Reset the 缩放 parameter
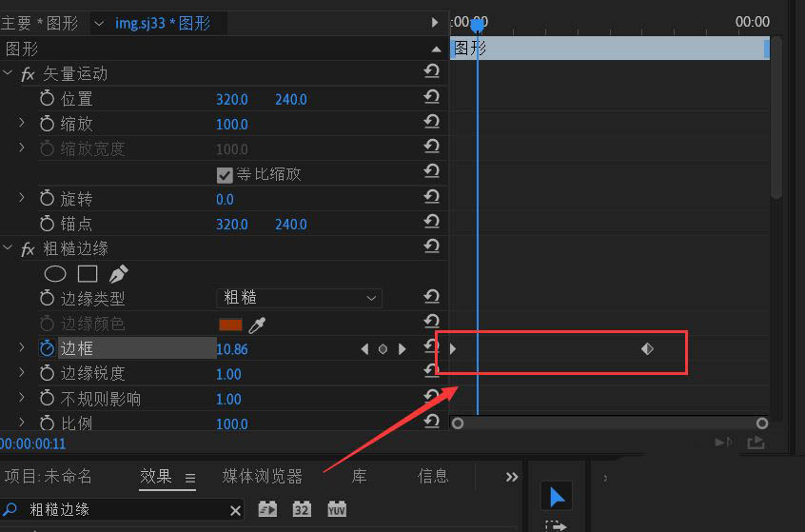This screenshot has width=805, height=532. click(432, 121)
